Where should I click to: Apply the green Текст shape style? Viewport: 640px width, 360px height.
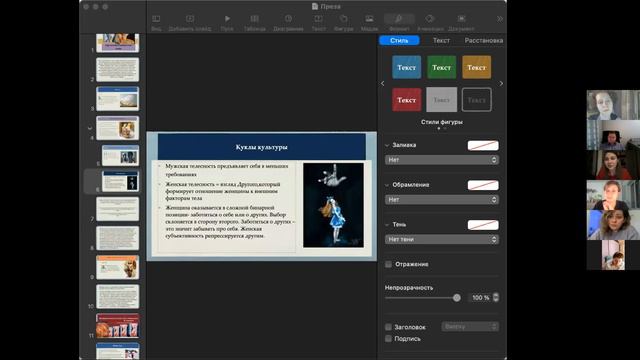click(x=442, y=67)
